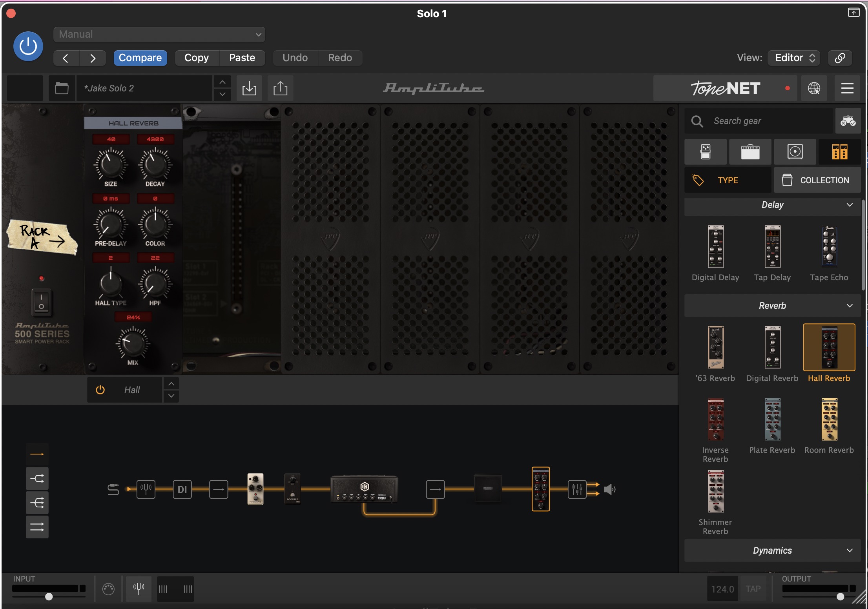Click the globe web icon

click(x=814, y=88)
